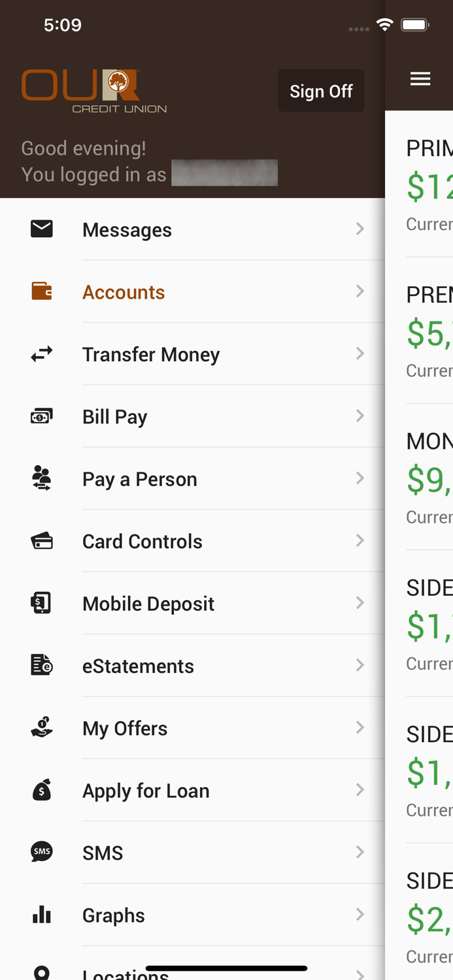Viewport: 453px width, 980px height.
Task: Open the Transfer Money menu item
Action: click(151, 355)
